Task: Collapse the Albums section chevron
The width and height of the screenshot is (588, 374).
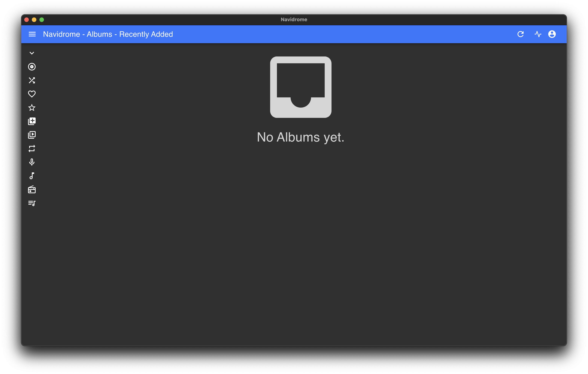Action: [32, 53]
